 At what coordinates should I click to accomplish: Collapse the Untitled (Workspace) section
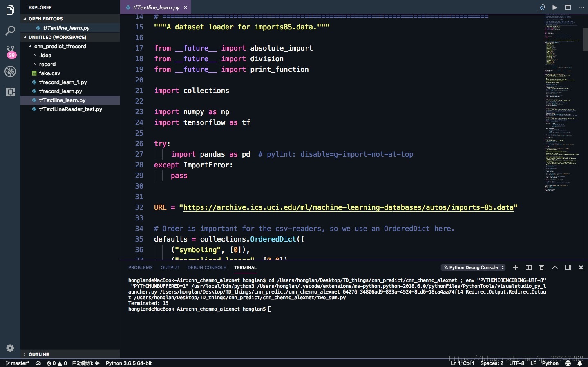coord(70,37)
